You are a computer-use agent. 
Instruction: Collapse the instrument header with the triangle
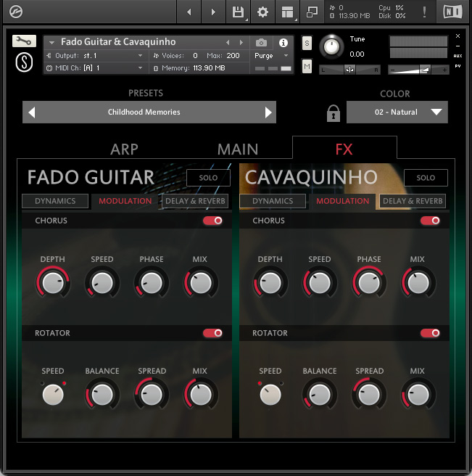51,43
